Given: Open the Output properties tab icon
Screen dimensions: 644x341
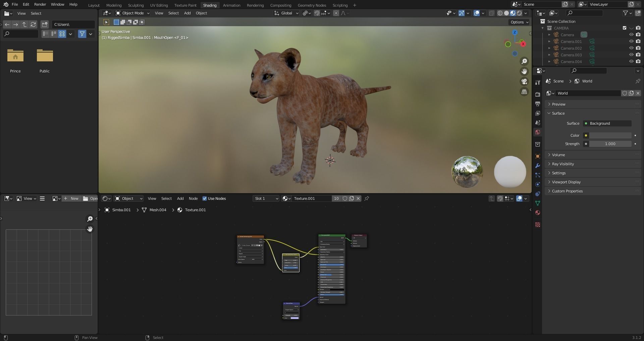Looking at the screenshot, I should (x=538, y=104).
